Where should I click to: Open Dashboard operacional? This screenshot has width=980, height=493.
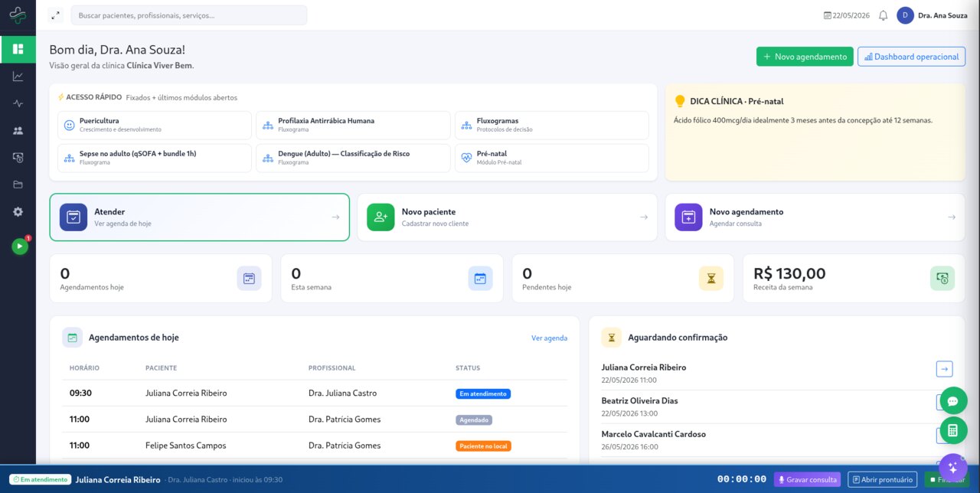click(911, 57)
